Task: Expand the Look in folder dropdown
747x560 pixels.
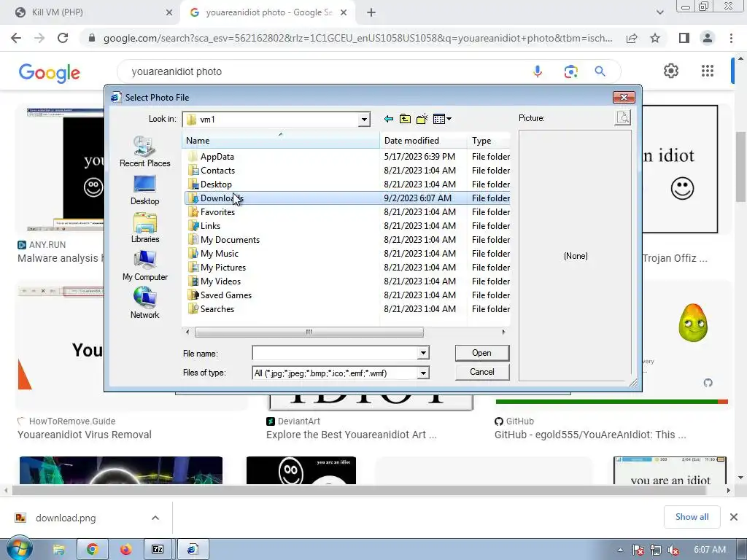Action: point(364,120)
